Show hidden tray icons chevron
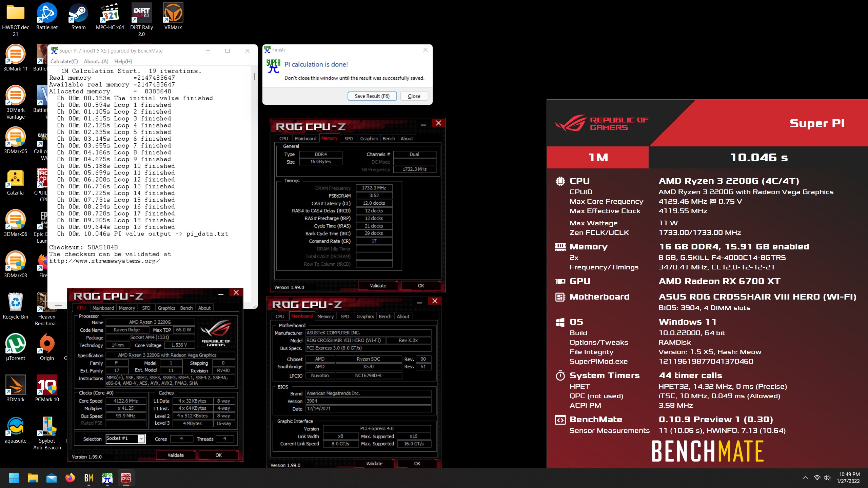 pos(805,478)
